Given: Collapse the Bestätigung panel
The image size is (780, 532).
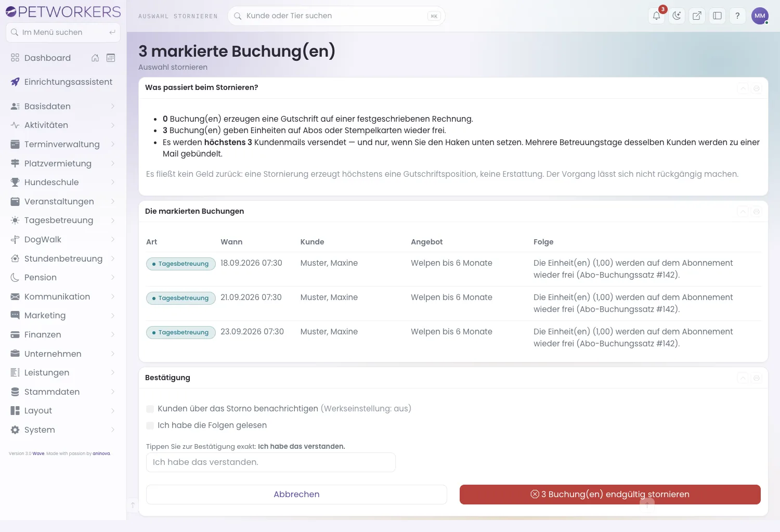Looking at the screenshot, I should (x=743, y=378).
